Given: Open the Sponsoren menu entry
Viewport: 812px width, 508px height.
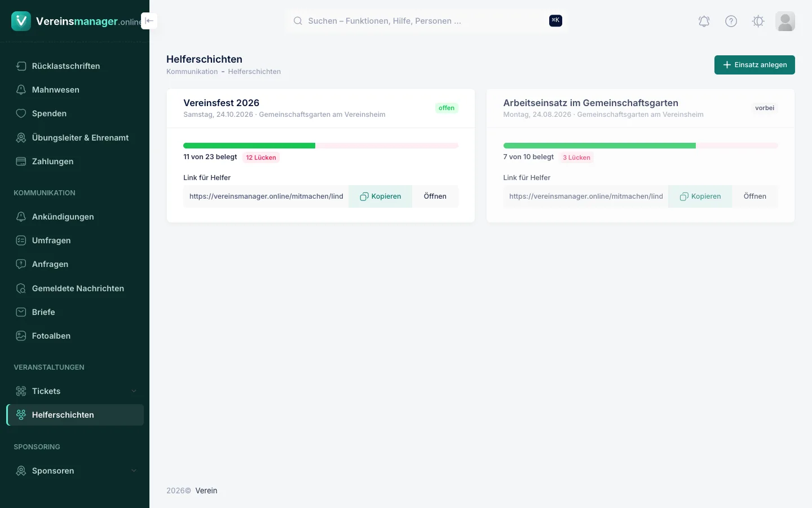Looking at the screenshot, I should point(75,471).
